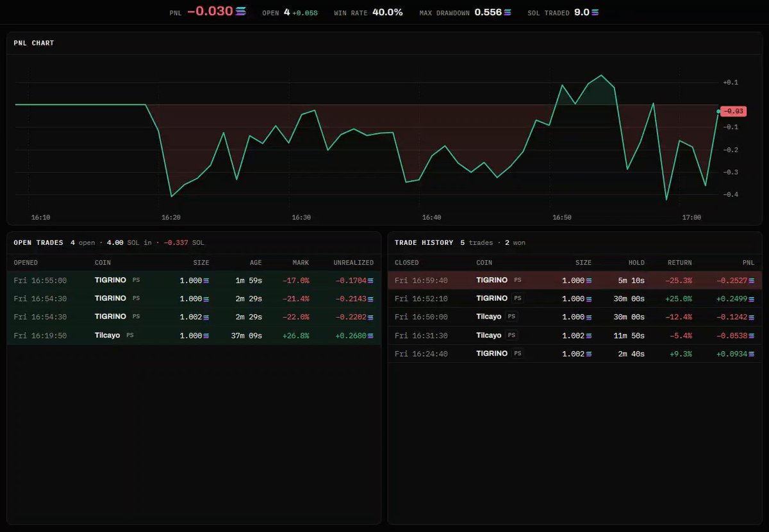Click the closed time Fri 16:59:40
The image size is (769, 532).
tap(421, 280)
